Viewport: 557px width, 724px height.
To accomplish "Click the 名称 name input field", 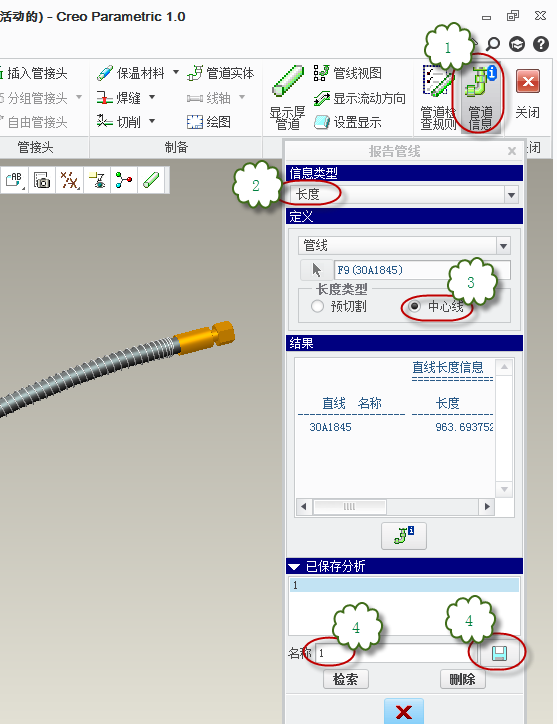I will tap(396, 653).
